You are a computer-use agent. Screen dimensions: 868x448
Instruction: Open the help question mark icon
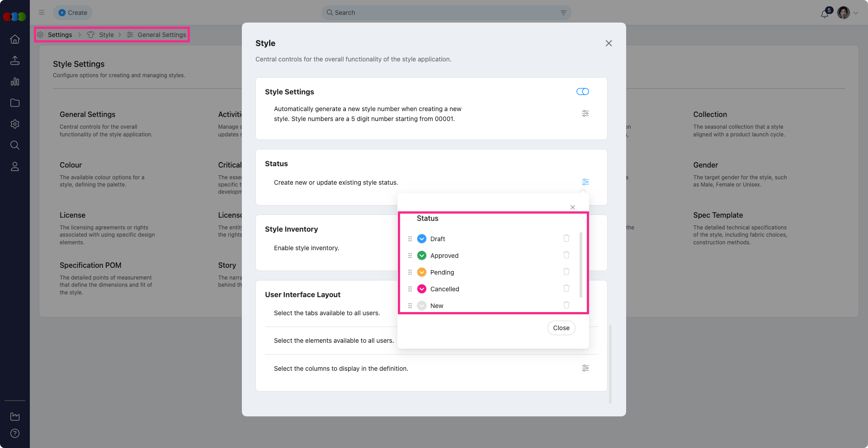coord(15,434)
